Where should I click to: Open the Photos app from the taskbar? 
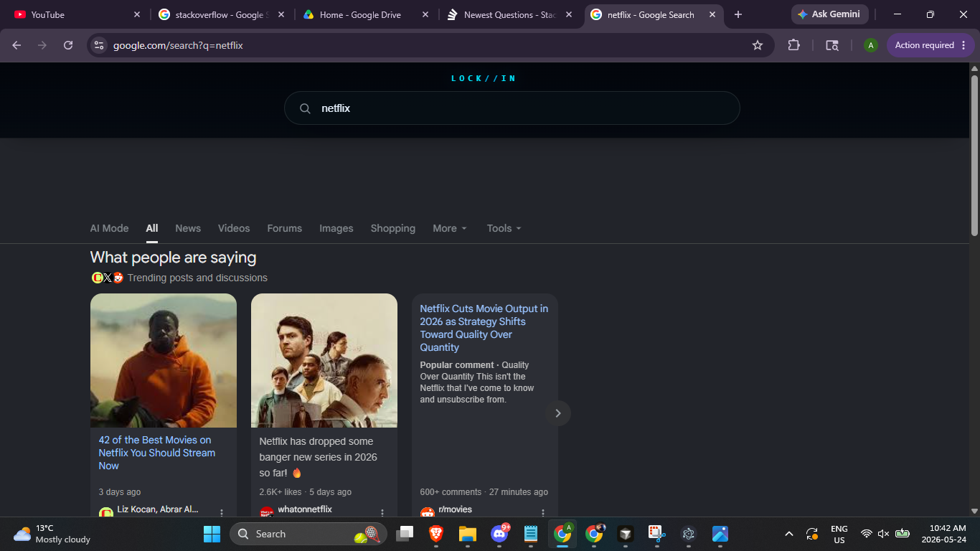click(x=720, y=534)
